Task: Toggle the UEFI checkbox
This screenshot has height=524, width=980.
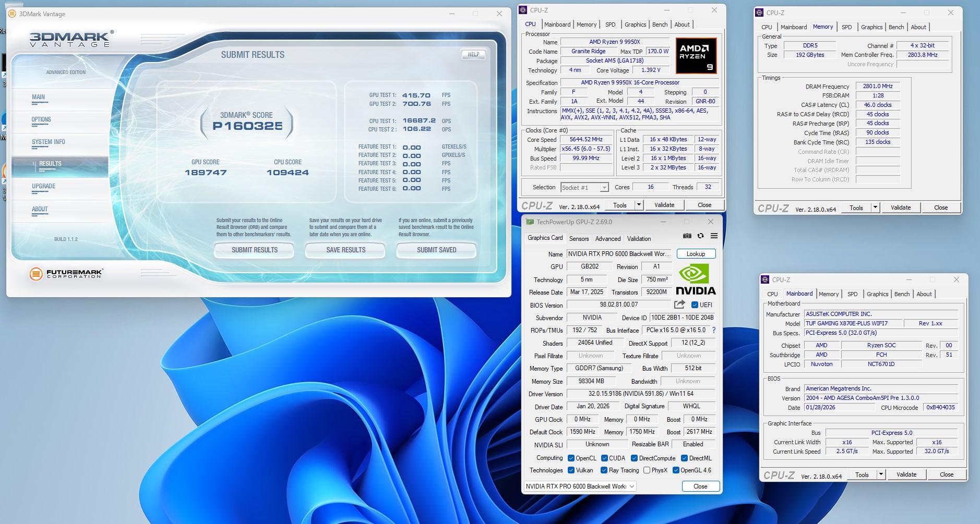Action: [695, 305]
